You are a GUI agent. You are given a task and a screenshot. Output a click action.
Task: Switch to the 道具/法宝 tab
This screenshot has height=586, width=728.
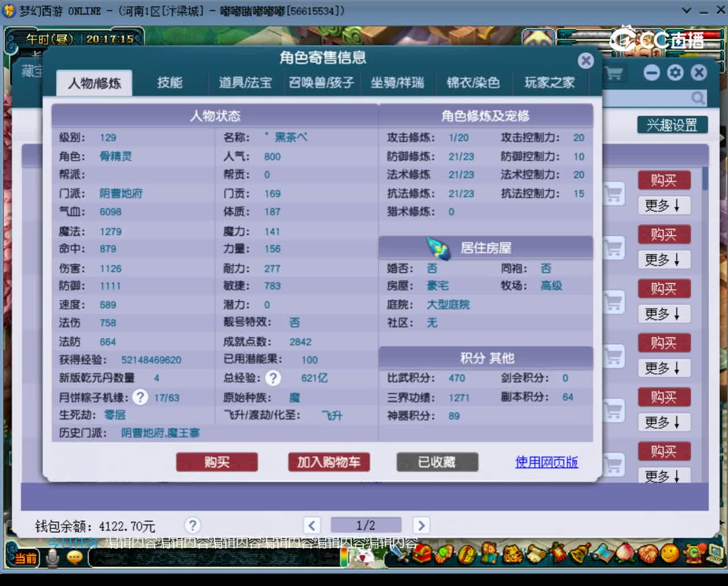[245, 83]
